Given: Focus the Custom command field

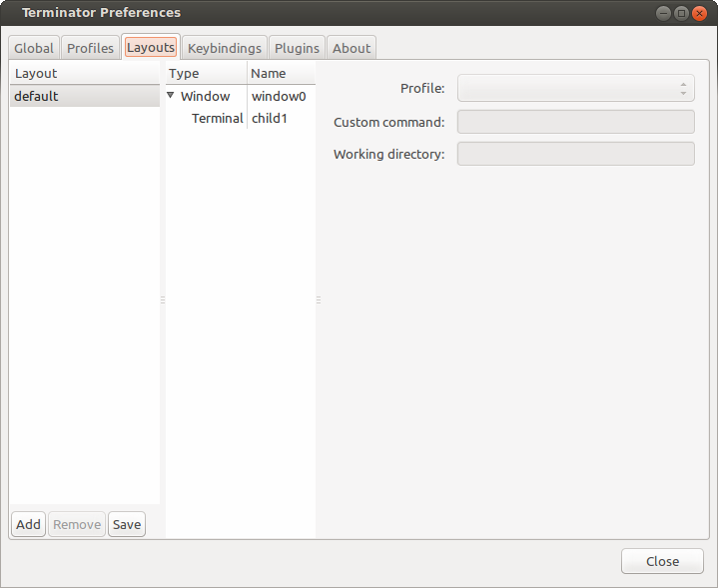Looking at the screenshot, I should coord(575,122).
